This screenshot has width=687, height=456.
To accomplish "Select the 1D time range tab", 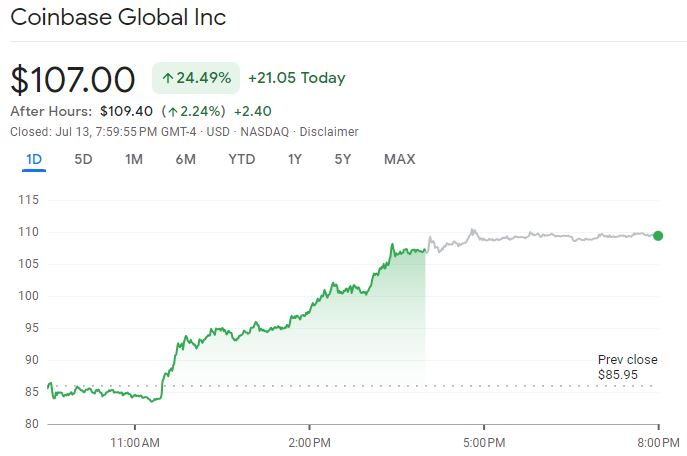I will click(x=33, y=159).
